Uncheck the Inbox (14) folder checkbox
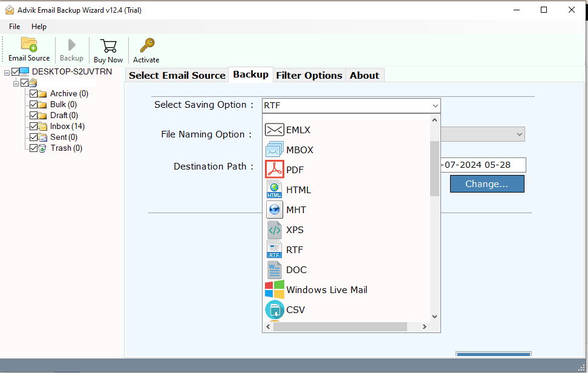 (x=34, y=127)
